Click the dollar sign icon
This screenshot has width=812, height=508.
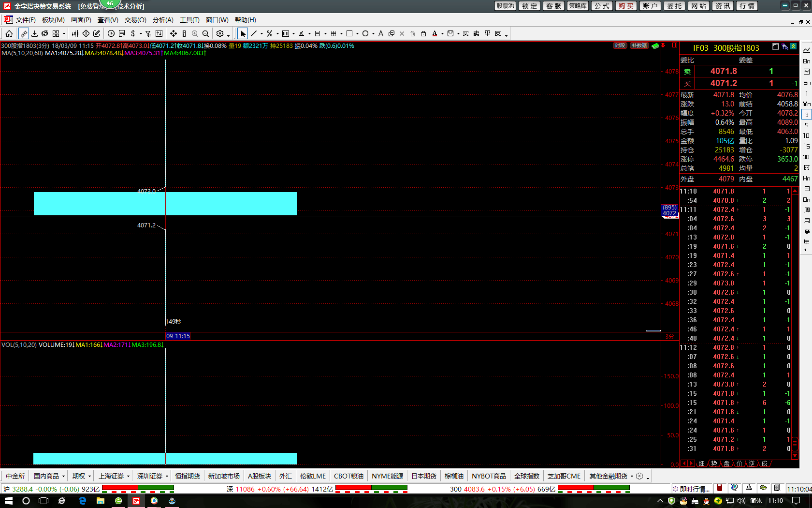click(x=133, y=33)
